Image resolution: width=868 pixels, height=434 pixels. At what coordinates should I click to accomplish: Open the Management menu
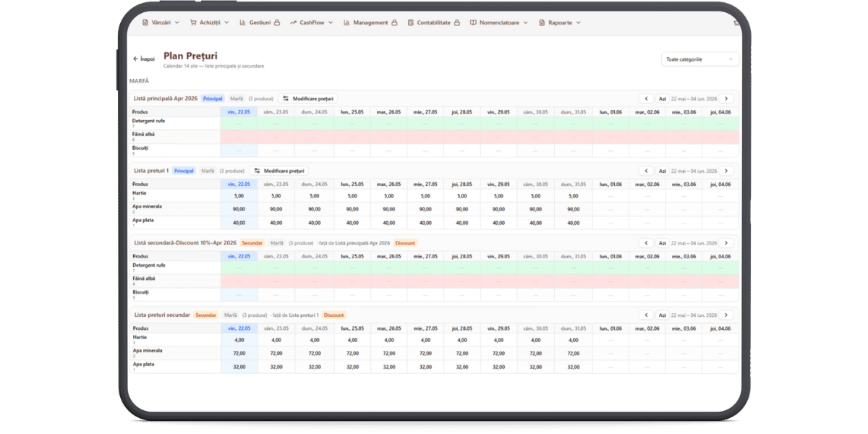pyautogui.click(x=370, y=22)
